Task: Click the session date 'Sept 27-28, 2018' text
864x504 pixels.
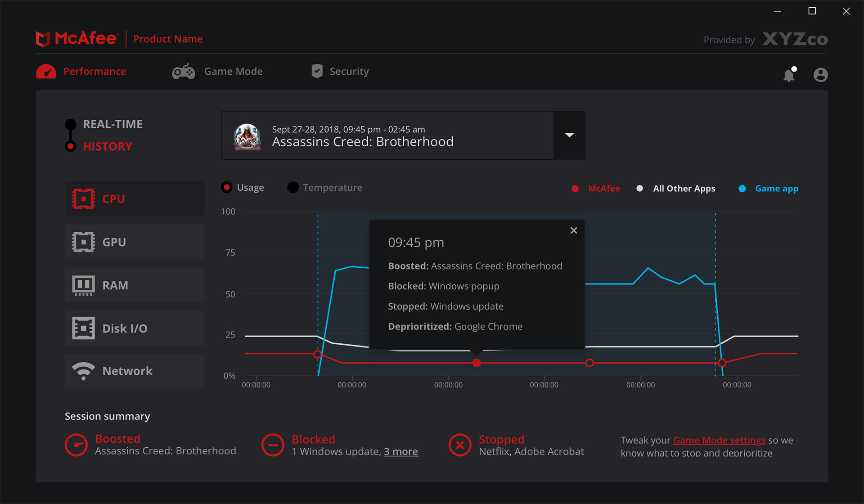Action: (306, 130)
